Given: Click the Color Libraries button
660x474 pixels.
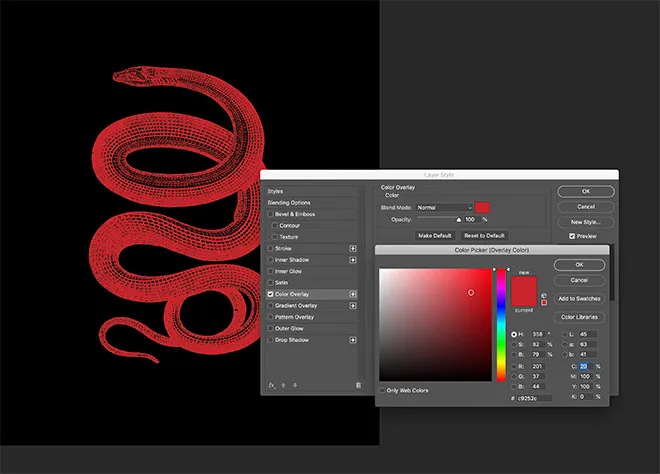Looking at the screenshot, I should coord(579,317).
